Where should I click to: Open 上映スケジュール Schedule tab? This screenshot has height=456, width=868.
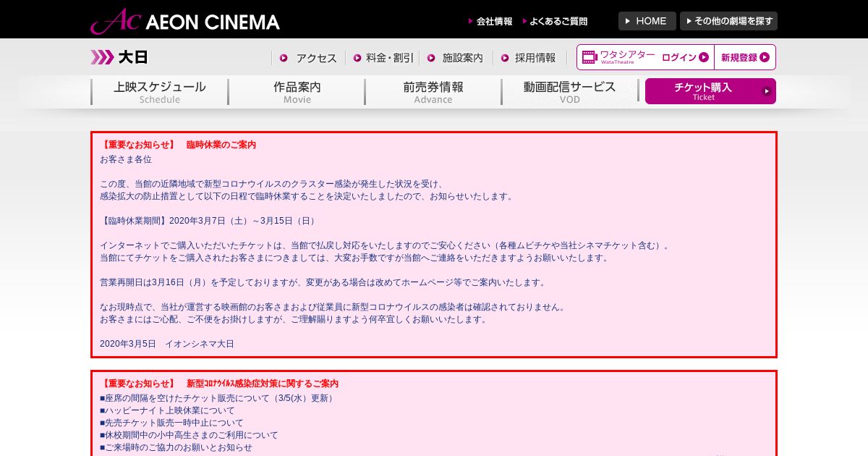159,92
